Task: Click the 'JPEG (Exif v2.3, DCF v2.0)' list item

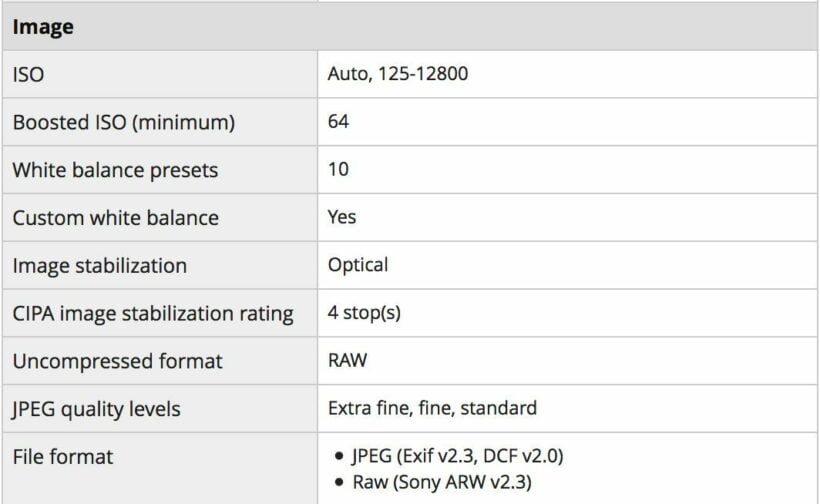Action: (457, 457)
